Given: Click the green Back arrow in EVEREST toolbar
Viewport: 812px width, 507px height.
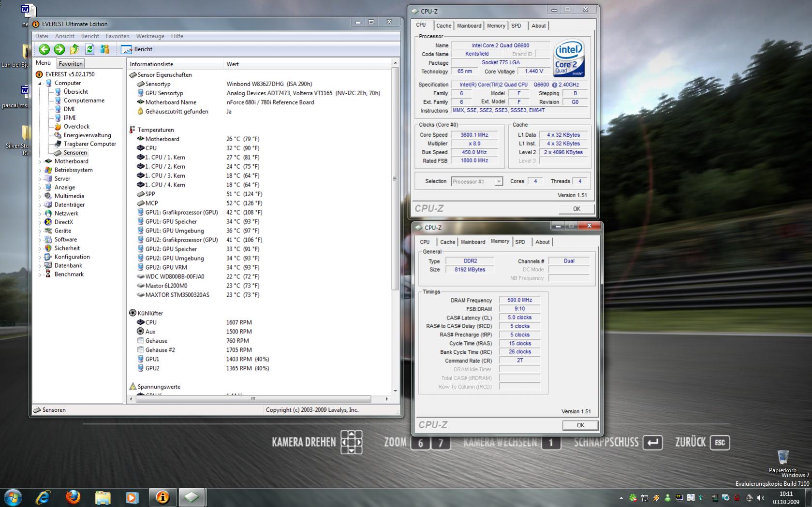Looking at the screenshot, I should (44, 49).
